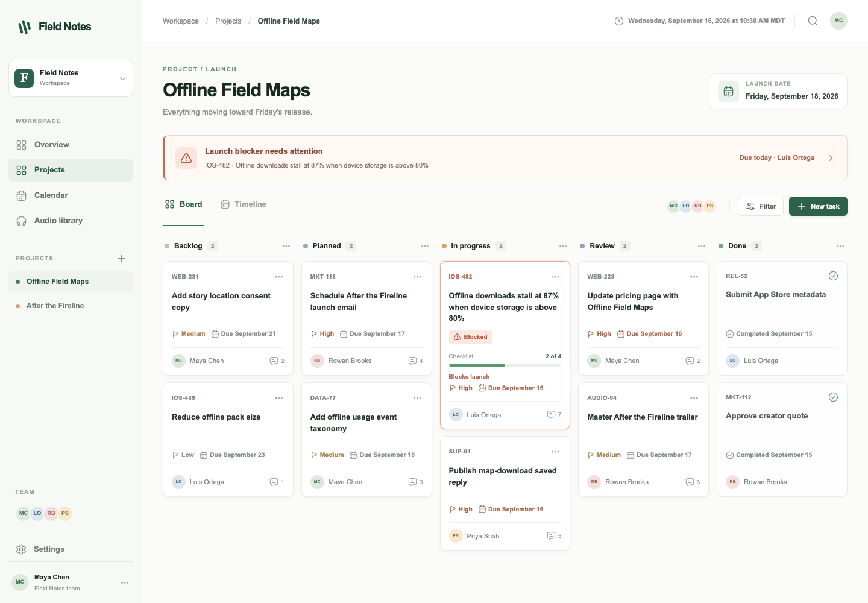Open Backlog column options menu
The height and width of the screenshot is (603, 868).
click(286, 246)
